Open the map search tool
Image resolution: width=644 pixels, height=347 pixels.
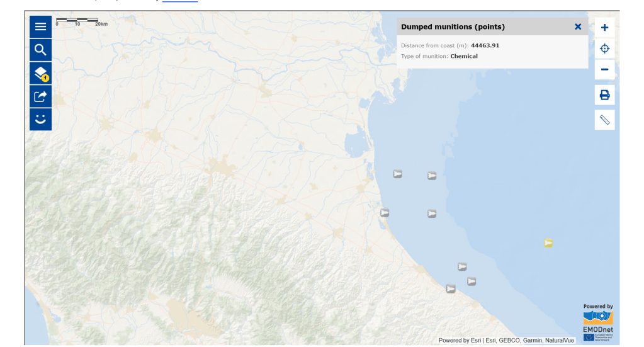tap(40, 50)
